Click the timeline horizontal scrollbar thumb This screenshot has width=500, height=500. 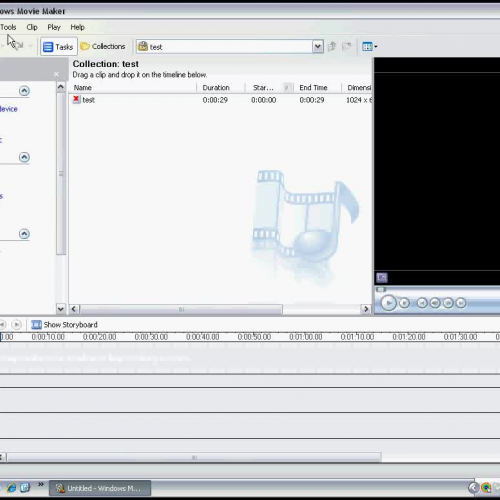[194, 457]
